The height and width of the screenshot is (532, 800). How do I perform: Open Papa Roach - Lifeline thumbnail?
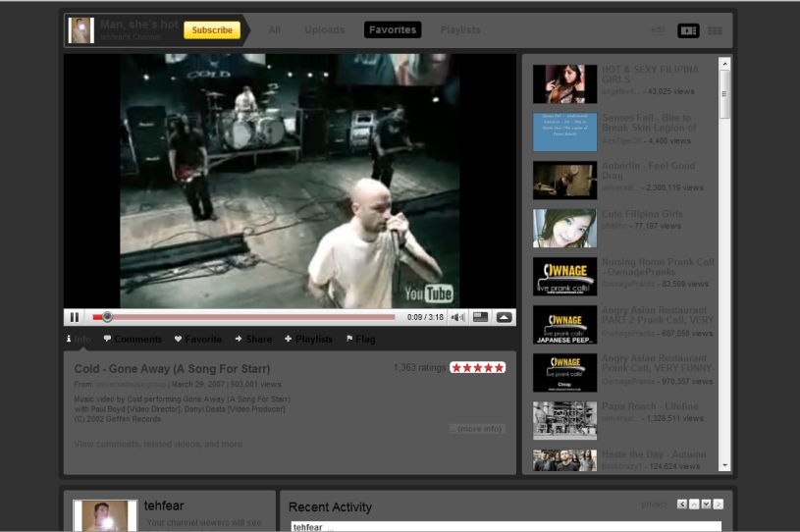click(564, 421)
